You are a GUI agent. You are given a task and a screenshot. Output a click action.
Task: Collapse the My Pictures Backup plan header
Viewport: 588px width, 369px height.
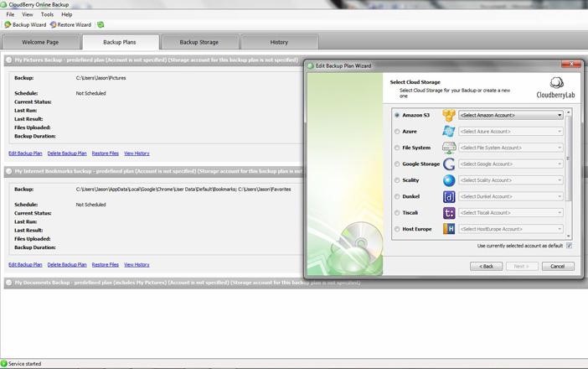[9, 60]
